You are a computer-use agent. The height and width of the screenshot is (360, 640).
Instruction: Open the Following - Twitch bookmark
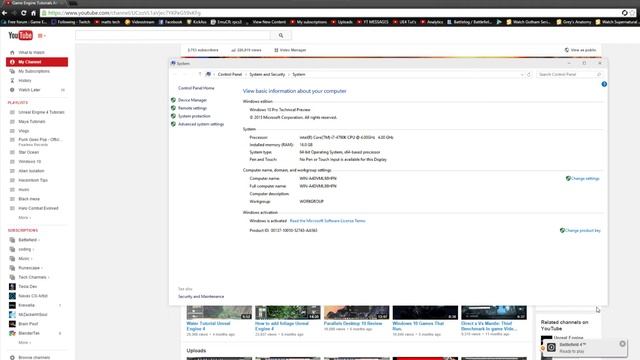click(x=71, y=22)
